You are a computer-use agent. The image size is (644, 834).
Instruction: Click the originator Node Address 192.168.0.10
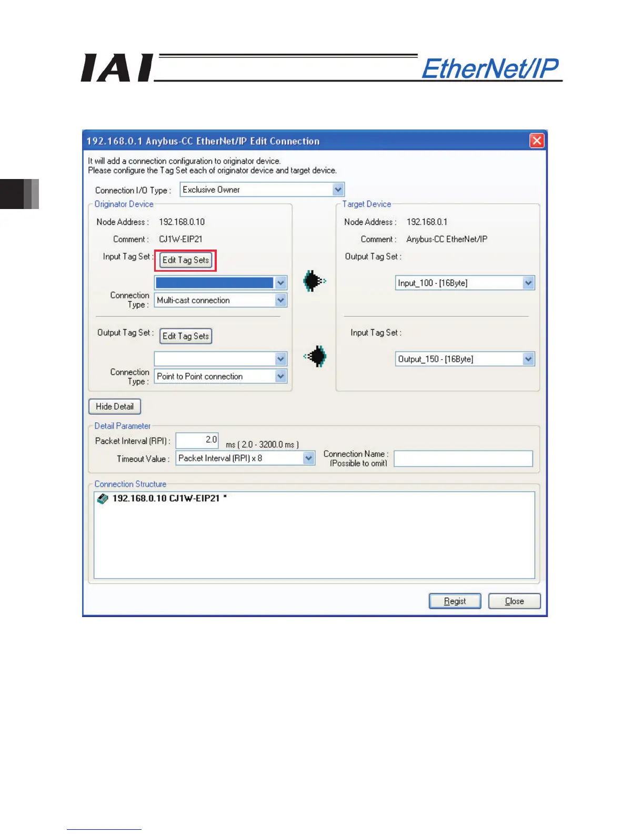click(x=182, y=222)
